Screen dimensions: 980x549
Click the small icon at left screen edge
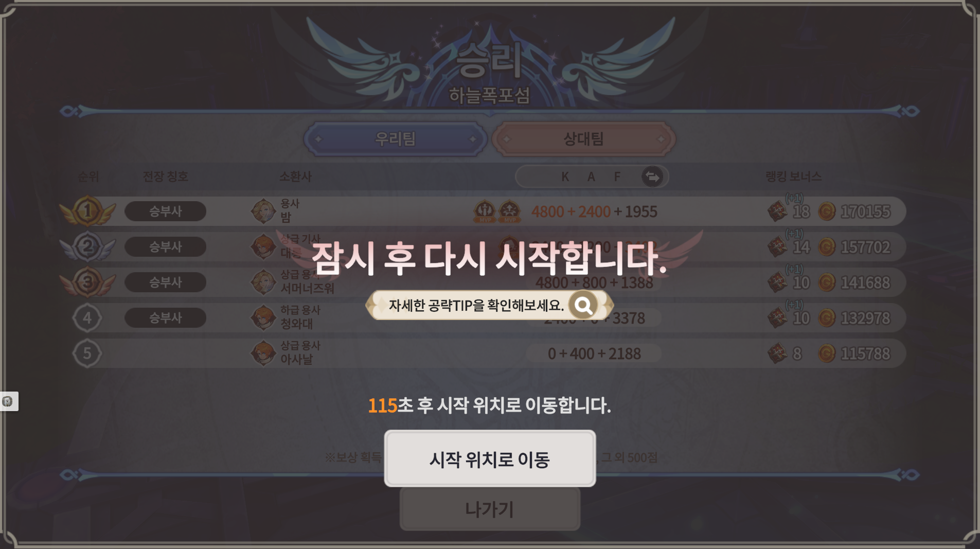tap(8, 401)
